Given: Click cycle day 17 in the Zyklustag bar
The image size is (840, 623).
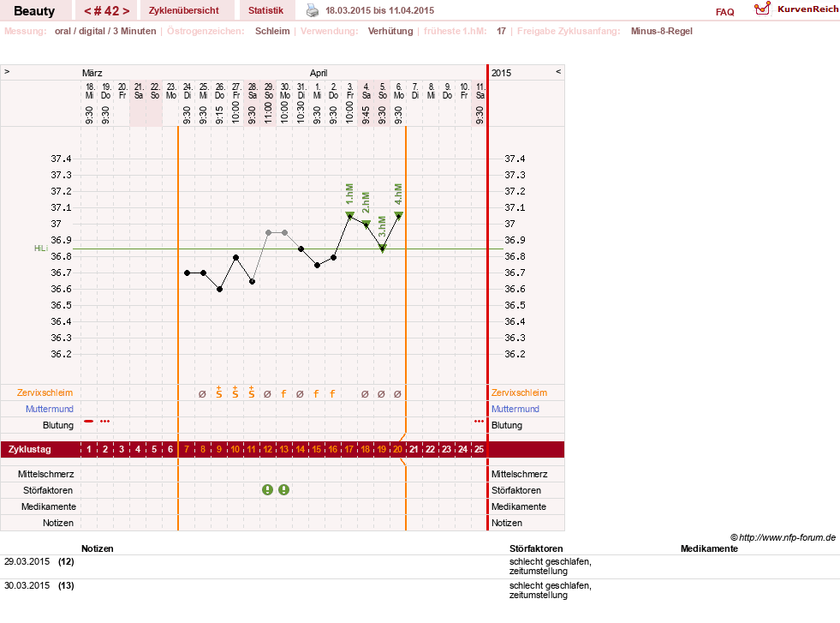Looking at the screenshot, I should (x=349, y=449).
